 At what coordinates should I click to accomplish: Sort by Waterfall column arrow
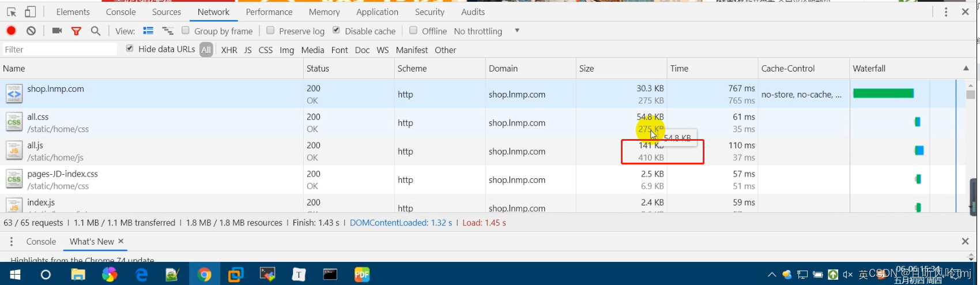click(966, 68)
